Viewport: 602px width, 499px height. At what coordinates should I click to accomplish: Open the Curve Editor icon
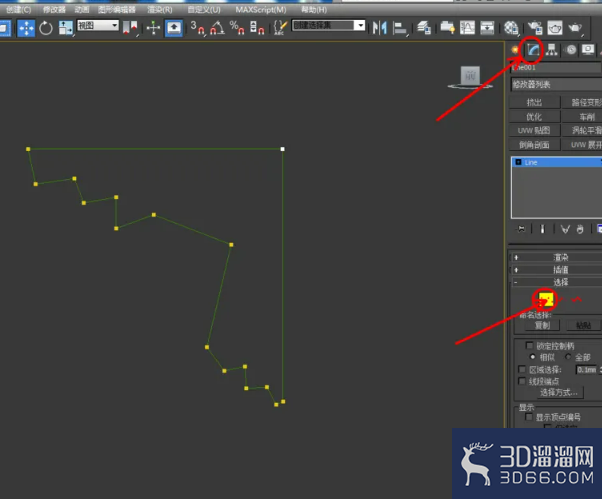click(467, 28)
